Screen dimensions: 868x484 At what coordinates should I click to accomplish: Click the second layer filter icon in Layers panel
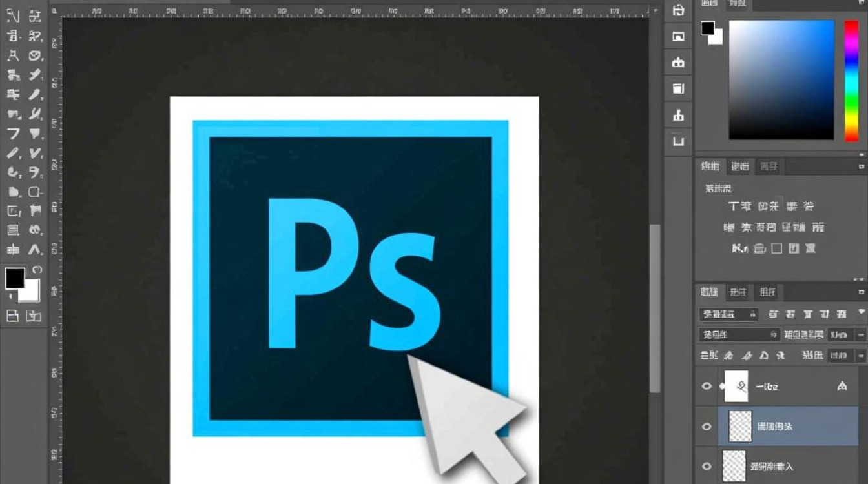[790, 314]
